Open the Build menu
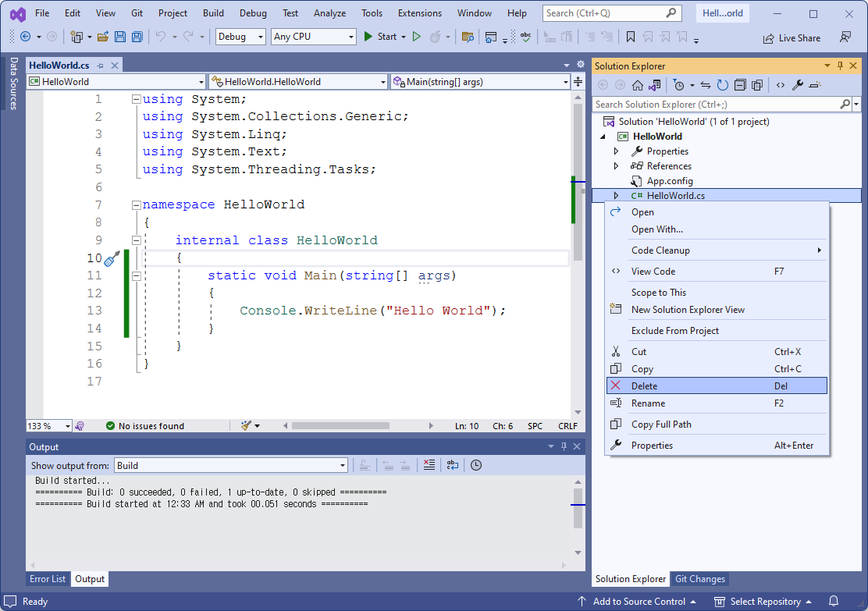 click(213, 12)
